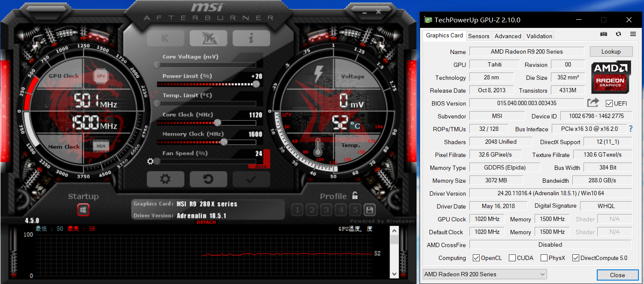This screenshot has height=284, width=644.
Task: Click the GPU-Z refresh icon
Action: (618, 34)
